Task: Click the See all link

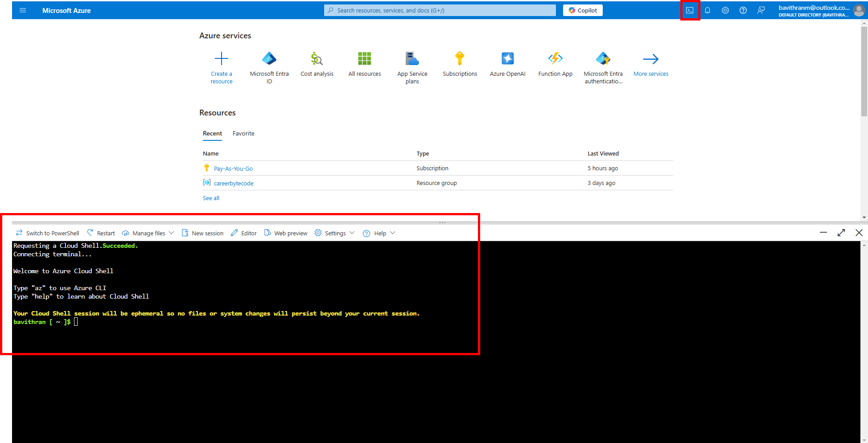Action: pos(211,198)
